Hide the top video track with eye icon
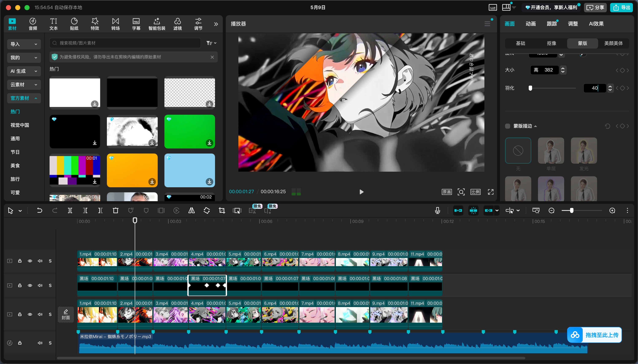 click(30, 261)
